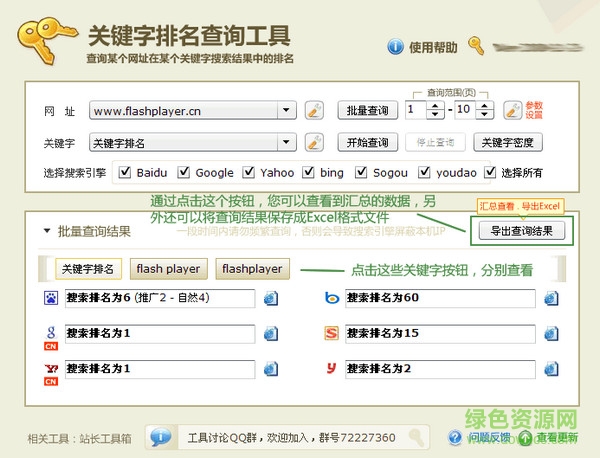Screen dimensions: 600x458
Task: Click the Baidu paw result icon
Action: click(50, 298)
